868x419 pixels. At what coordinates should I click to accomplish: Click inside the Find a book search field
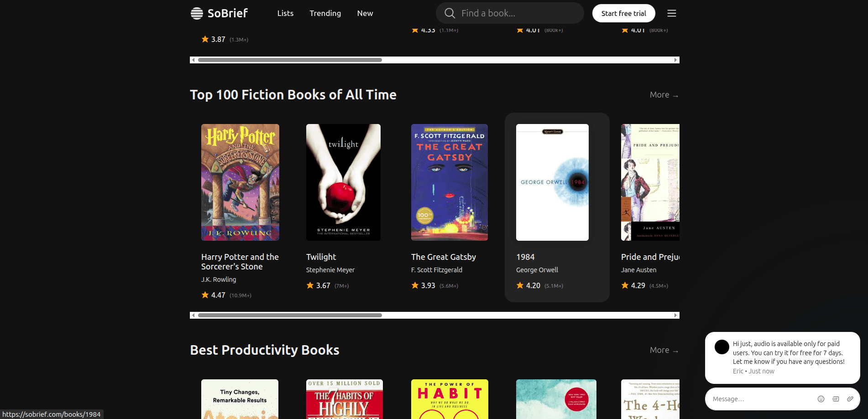coord(510,13)
